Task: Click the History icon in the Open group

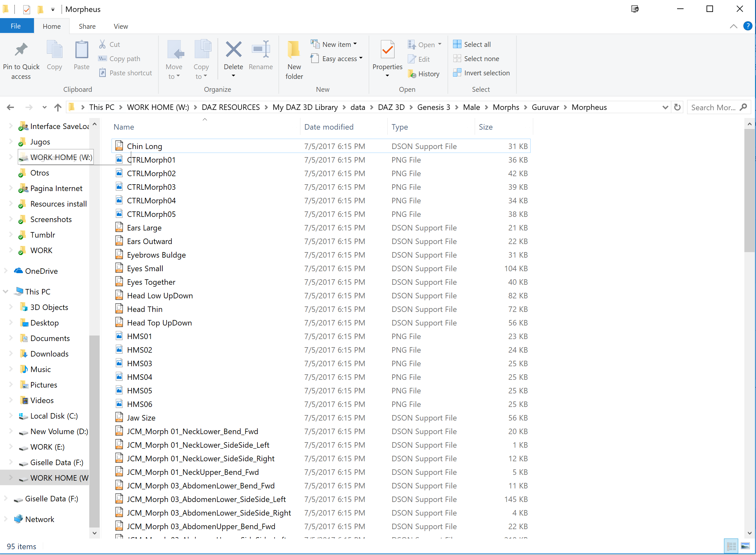Action: (412, 74)
